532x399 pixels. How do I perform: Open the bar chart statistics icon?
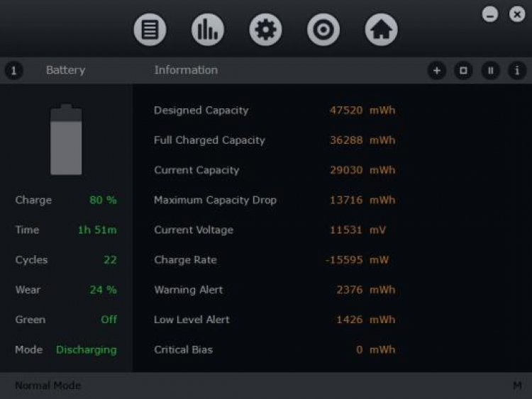(x=208, y=30)
